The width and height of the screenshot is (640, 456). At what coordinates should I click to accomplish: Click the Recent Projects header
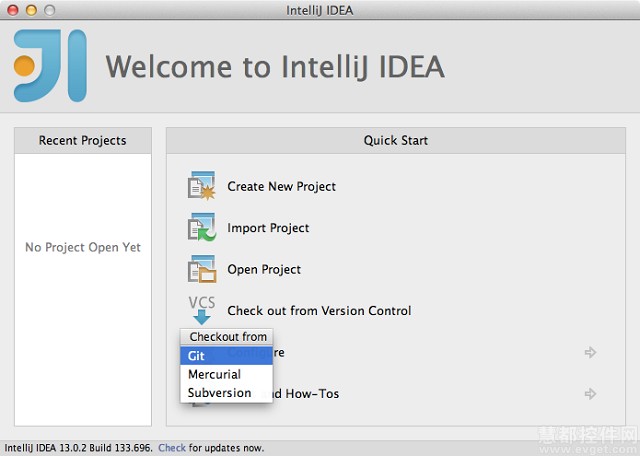(x=83, y=140)
